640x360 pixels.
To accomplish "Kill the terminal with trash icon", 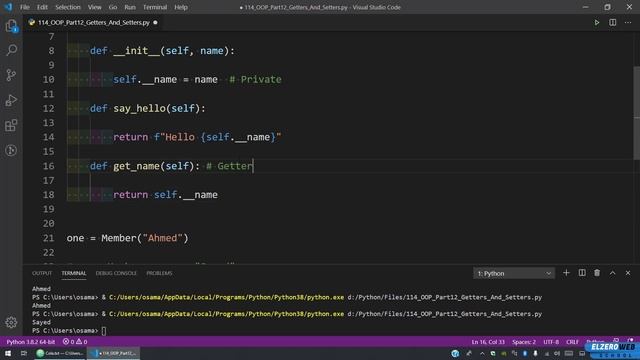I will click(597, 273).
